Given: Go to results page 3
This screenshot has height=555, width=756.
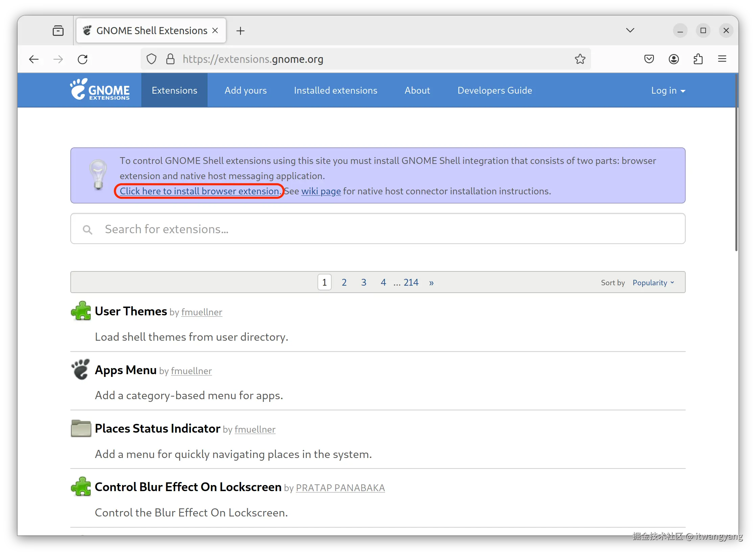Looking at the screenshot, I should (363, 283).
